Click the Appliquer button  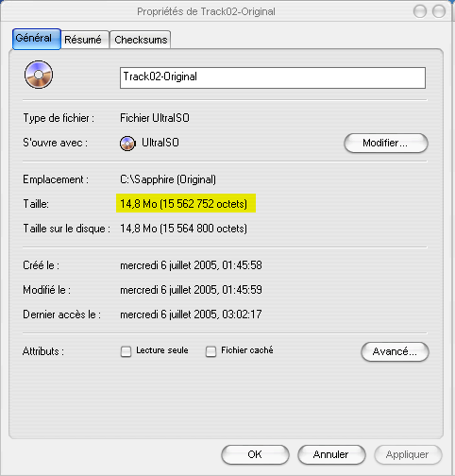tap(408, 454)
